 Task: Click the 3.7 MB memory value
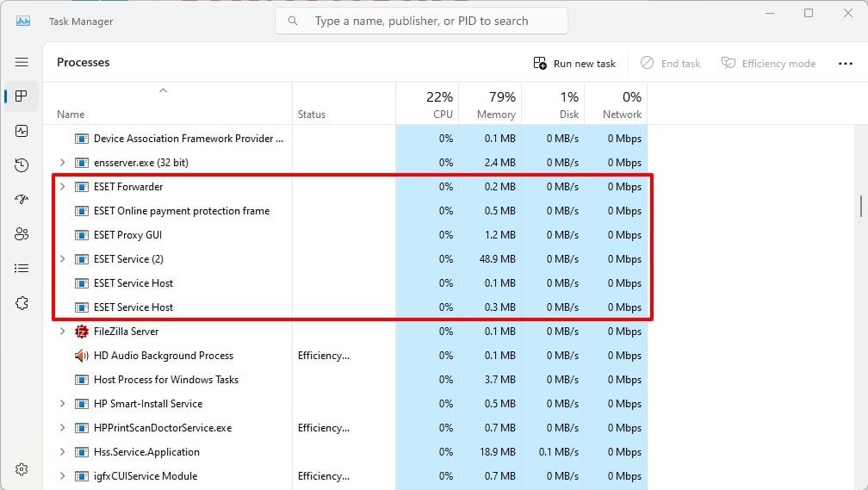coord(499,380)
